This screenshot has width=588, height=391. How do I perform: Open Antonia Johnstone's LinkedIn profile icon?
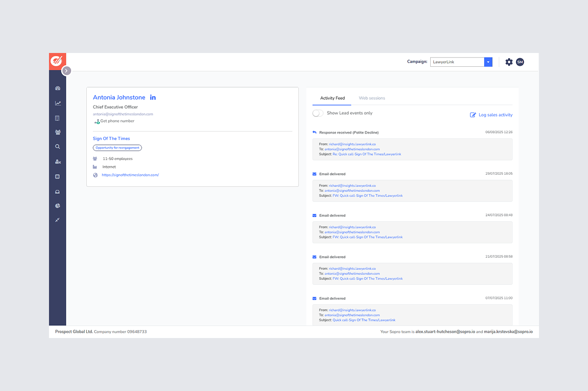pos(153,98)
